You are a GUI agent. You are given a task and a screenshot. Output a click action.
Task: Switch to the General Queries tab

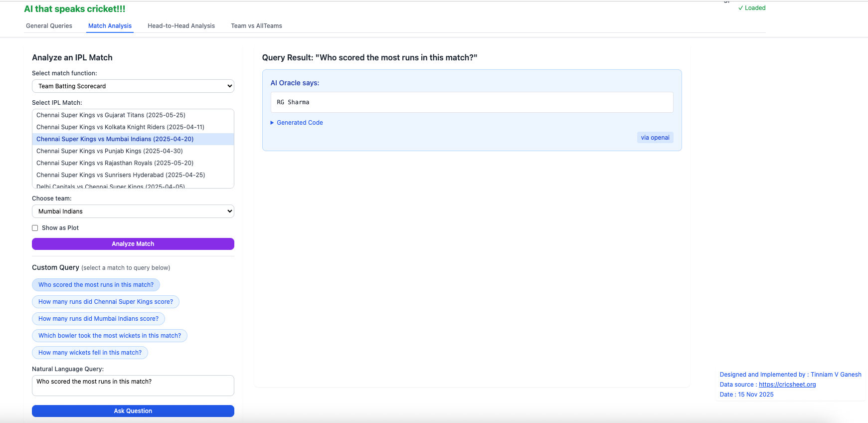pos(49,26)
